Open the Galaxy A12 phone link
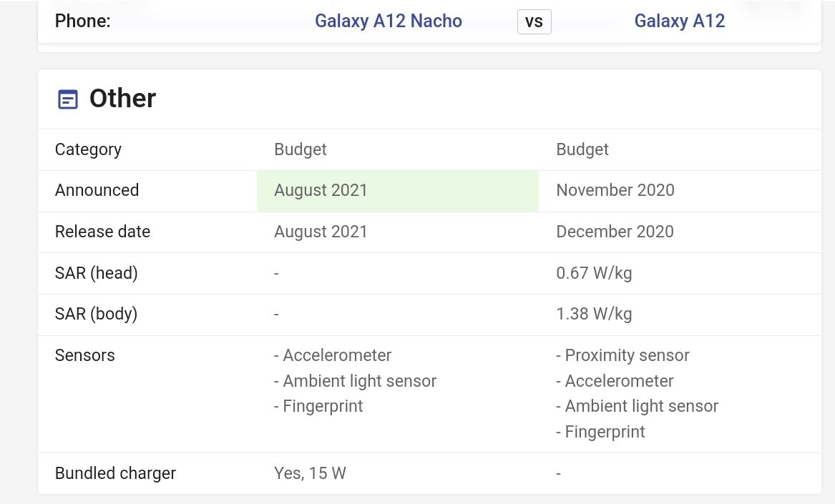Viewport: 835px width, 504px height. click(679, 21)
